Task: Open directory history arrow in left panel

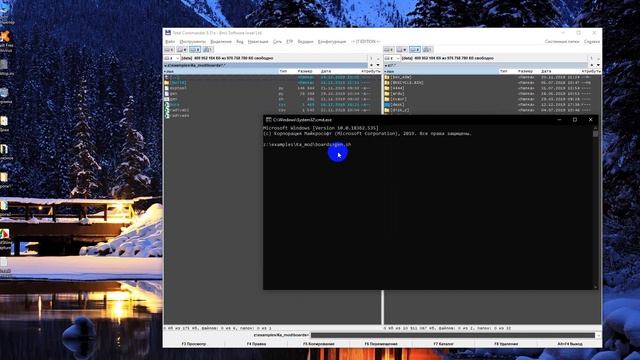Action: [378, 65]
